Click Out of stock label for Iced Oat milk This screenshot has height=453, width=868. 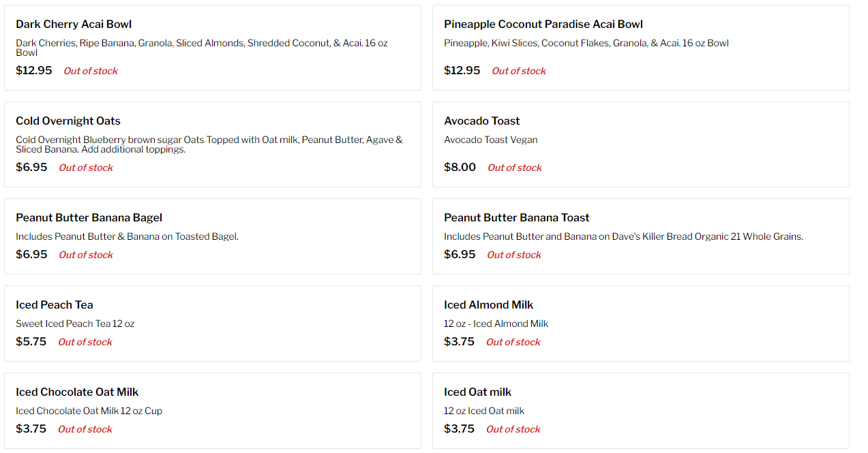513,429
